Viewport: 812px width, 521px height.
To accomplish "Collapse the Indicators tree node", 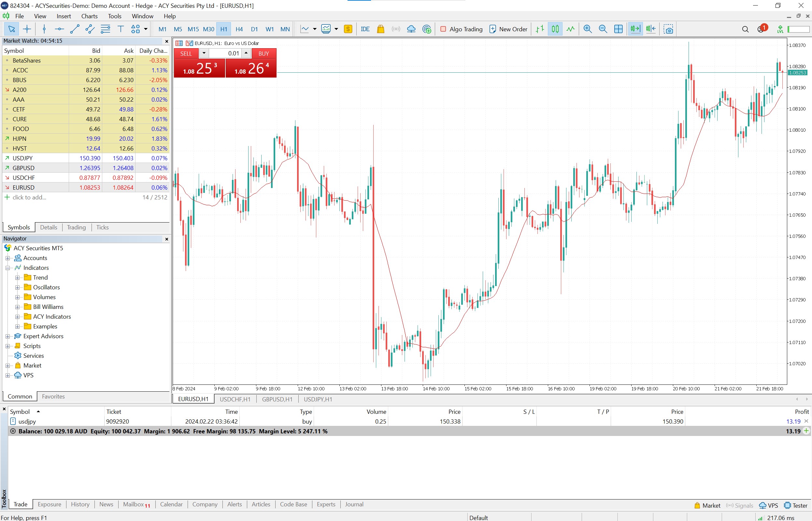I will (7, 268).
